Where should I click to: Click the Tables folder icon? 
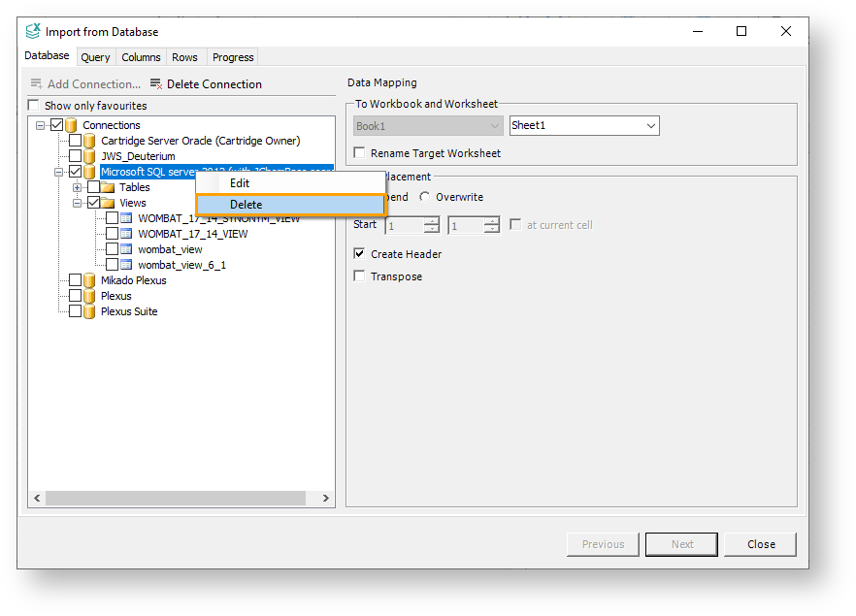click(108, 187)
